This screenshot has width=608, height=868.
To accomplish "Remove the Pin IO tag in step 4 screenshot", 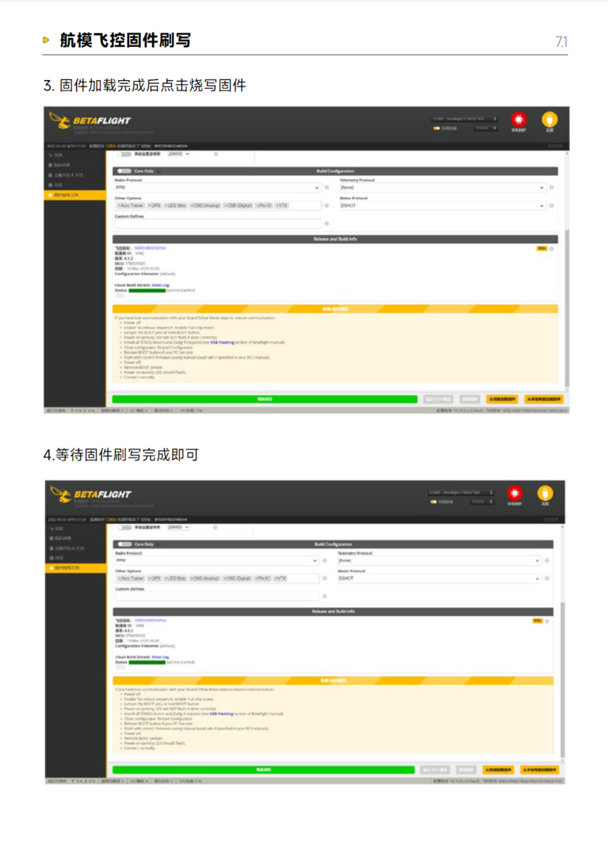I will 257,579.
